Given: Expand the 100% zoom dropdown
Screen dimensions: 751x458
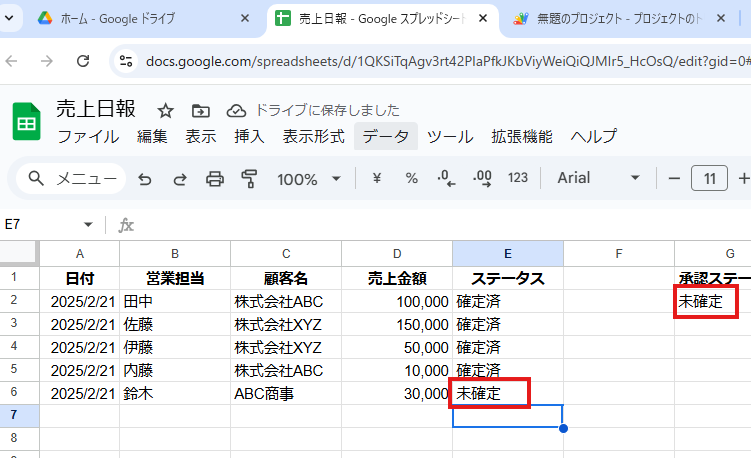Looking at the screenshot, I should 336,179.
